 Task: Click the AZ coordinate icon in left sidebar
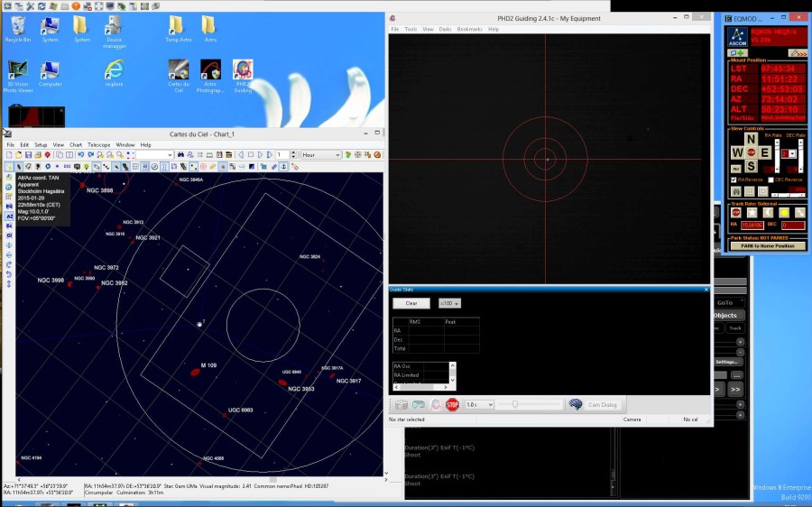click(9, 216)
